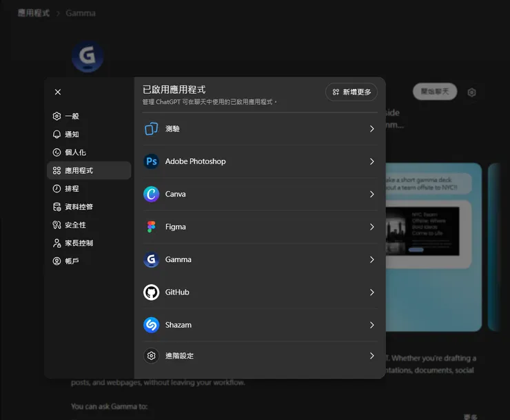Select the Figma label

click(175, 227)
